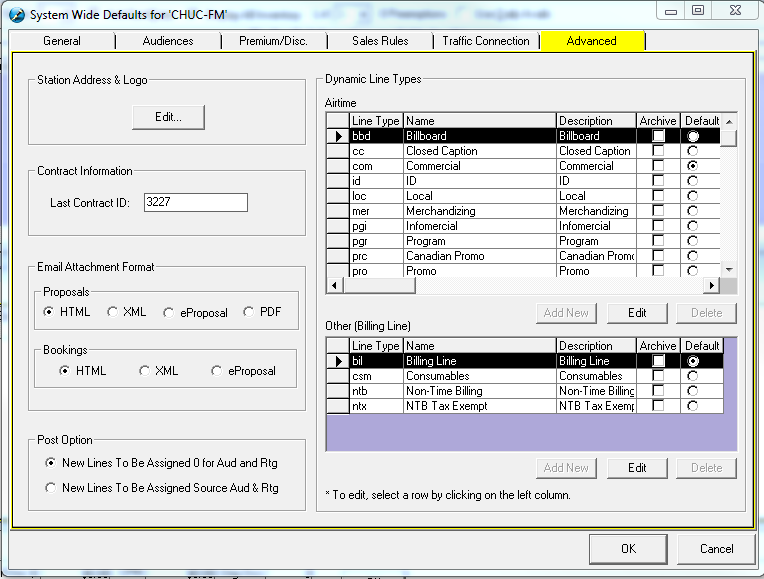This screenshot has height=579, width=764.
Task: Select the bbd row using its arrow selector
Action: pos(338,136)
